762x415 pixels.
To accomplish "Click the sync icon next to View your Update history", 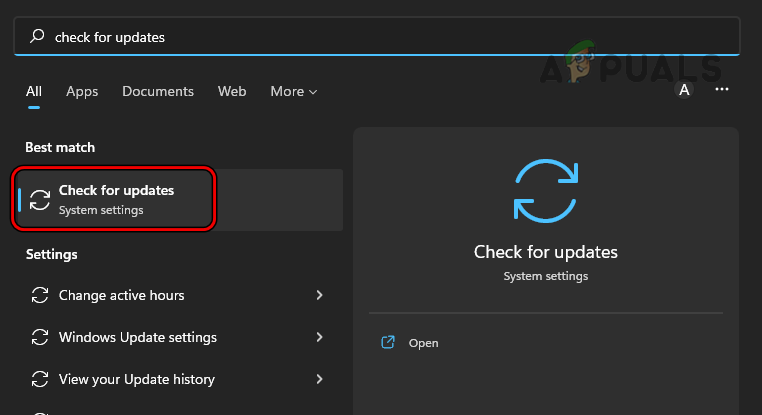I will point(40,380).
